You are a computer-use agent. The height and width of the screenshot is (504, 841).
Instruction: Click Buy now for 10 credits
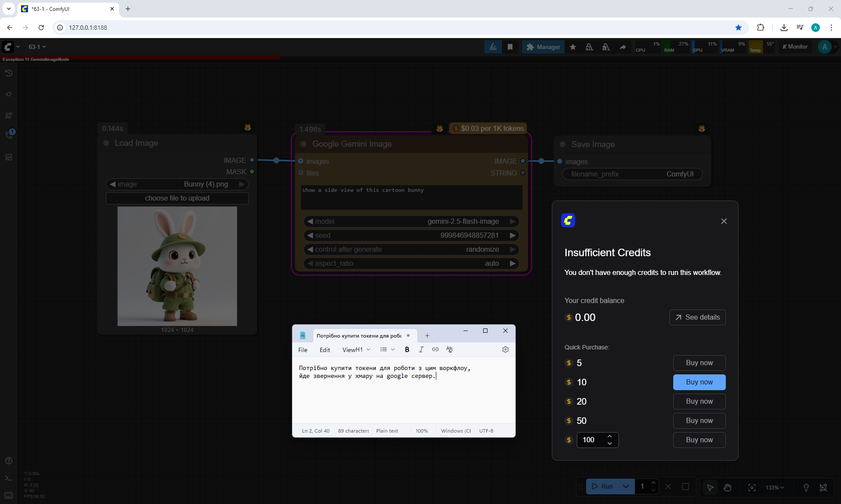click(x=699, y=382)
